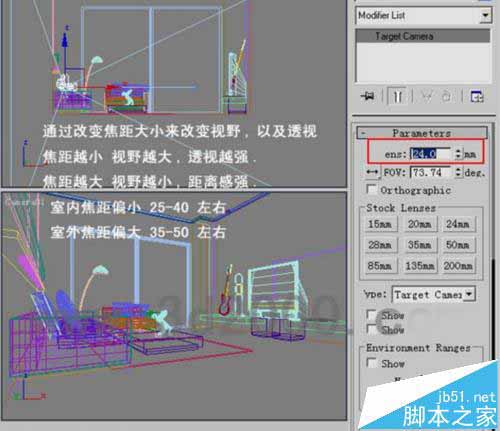Select the teal floor lamp in camera viewport
The width and height of the screenshot is (500, 431).
tap(94, 287)
